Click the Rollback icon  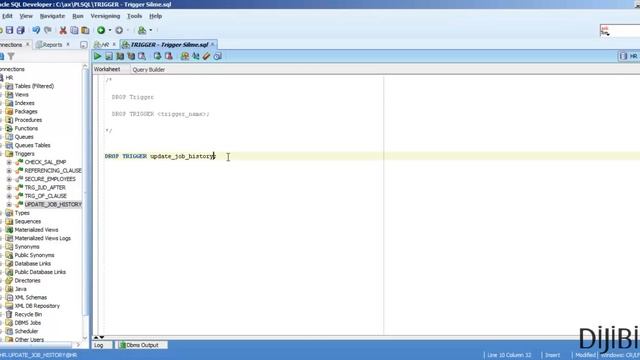(169, 56)
